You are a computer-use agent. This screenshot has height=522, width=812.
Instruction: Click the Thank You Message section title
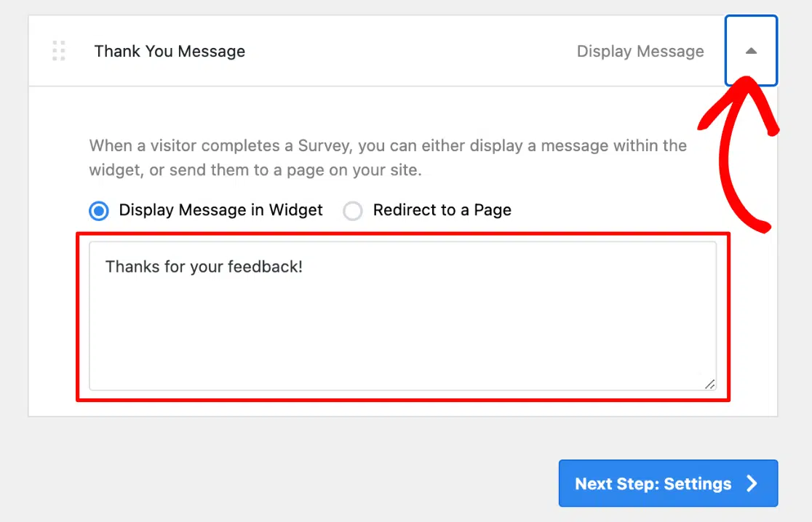click(170, 52)
